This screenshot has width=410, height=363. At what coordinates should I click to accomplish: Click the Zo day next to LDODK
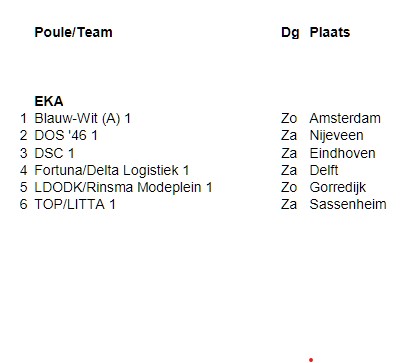point(289,187)
